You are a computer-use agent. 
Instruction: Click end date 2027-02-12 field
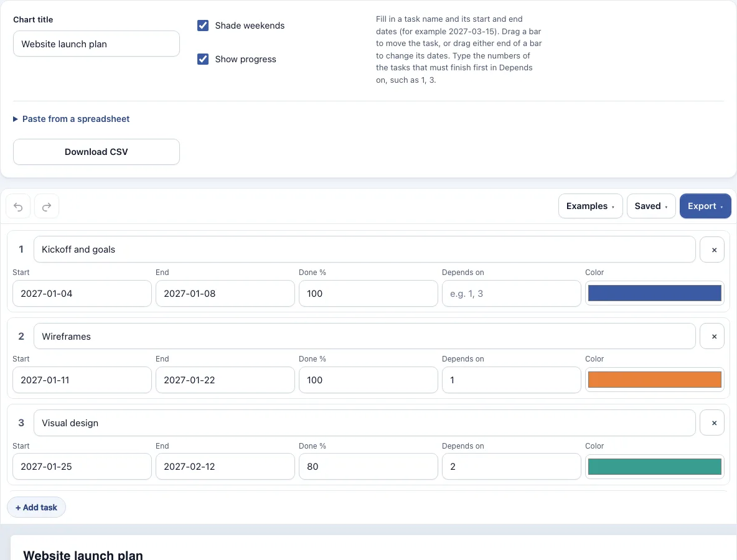[225, 467]
